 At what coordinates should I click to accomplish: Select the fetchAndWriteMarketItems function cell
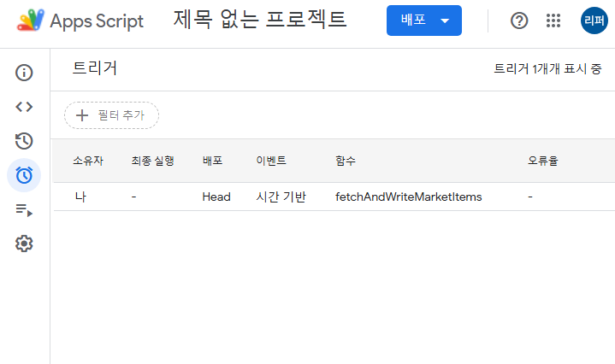(x=408, y=197)
